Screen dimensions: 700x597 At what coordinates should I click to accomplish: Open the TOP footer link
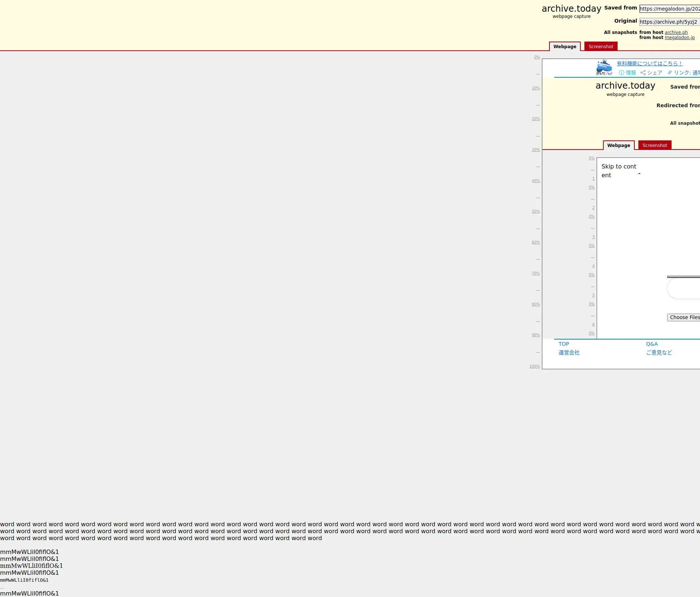564,344
